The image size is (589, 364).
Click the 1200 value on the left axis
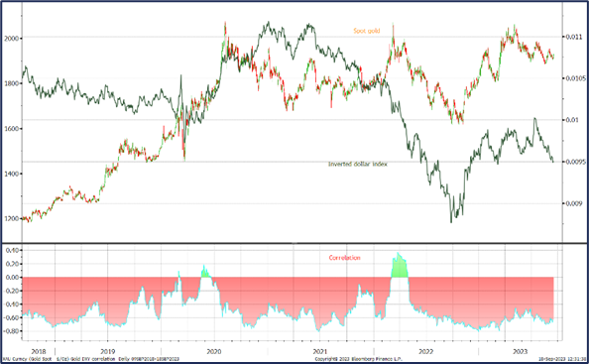coord(11,218)
